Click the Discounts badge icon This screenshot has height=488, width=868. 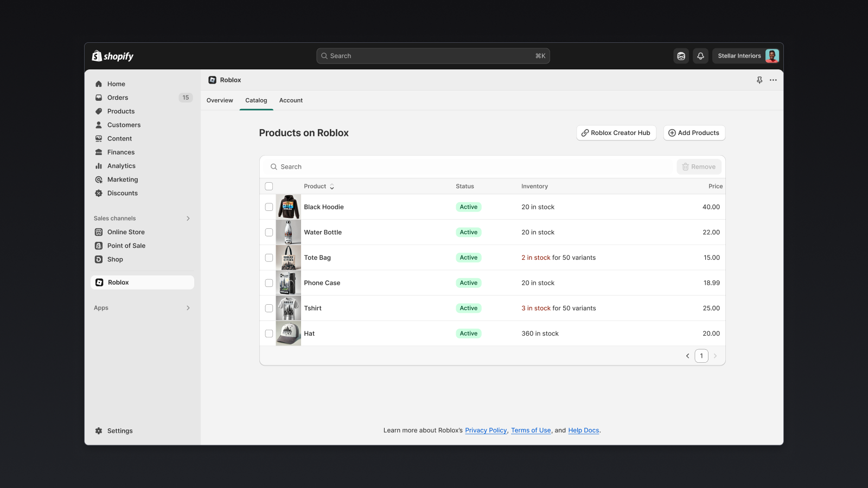[99, 193]
